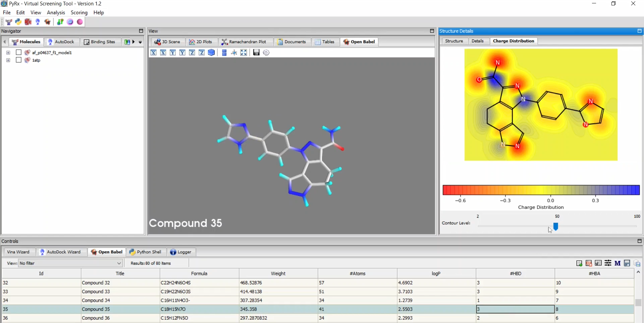
Task: Select the 307.28354 weight cell
Action: click(x=278, y=300)
